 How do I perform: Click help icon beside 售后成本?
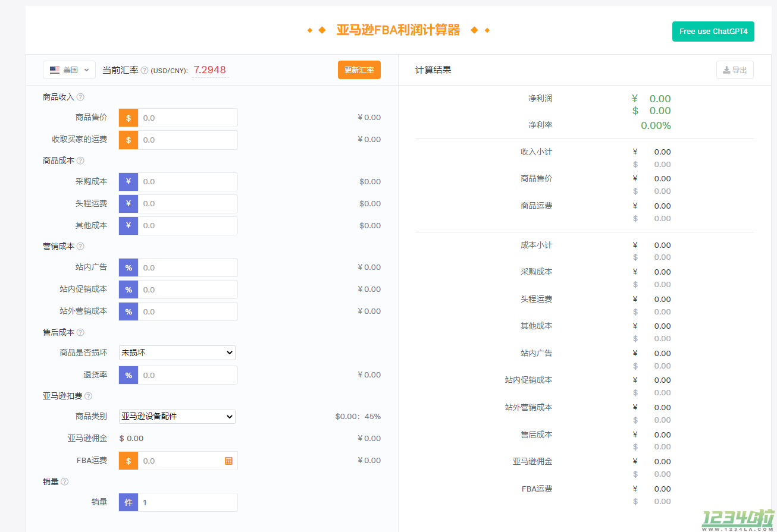pos(80,332)
